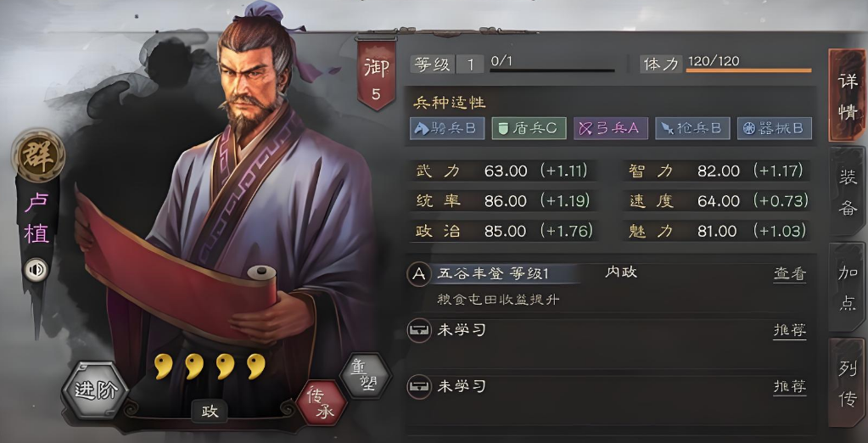Click 查看 link for 五谷丰登 skill
Image resolution: width=868 pixels, height=443 pixels.
click(790, 273)
